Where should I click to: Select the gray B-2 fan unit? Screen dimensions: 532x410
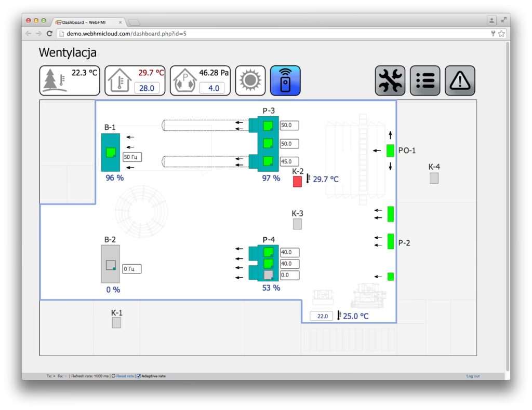[x=110, y=264]
